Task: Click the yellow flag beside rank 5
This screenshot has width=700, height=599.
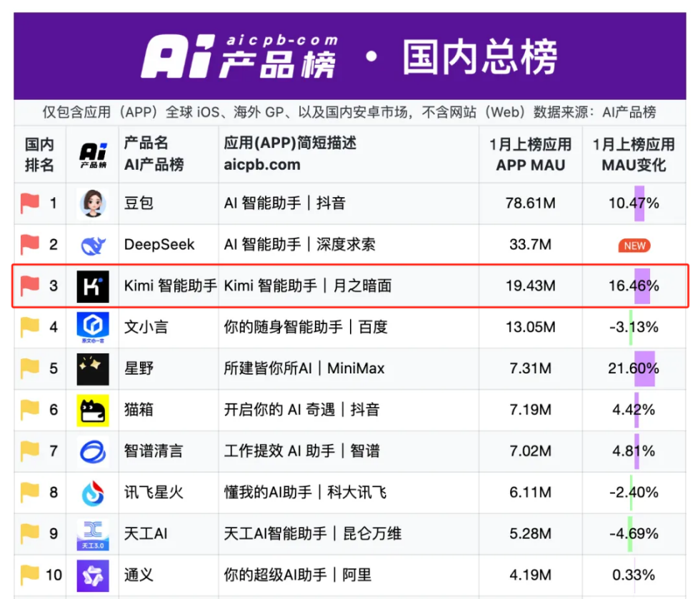Action: click(30, 368)
